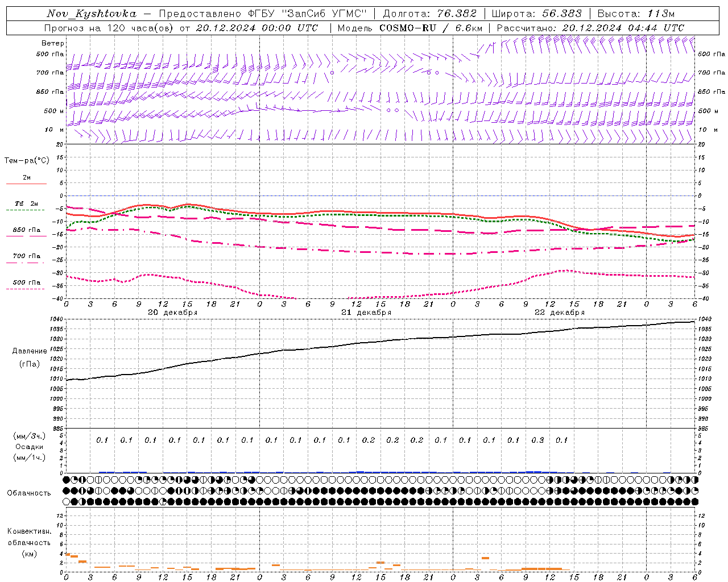This screenshot has height=582, width=728.
Task: Click the Давление pressure panel label
Action: (x=30, y=351)
